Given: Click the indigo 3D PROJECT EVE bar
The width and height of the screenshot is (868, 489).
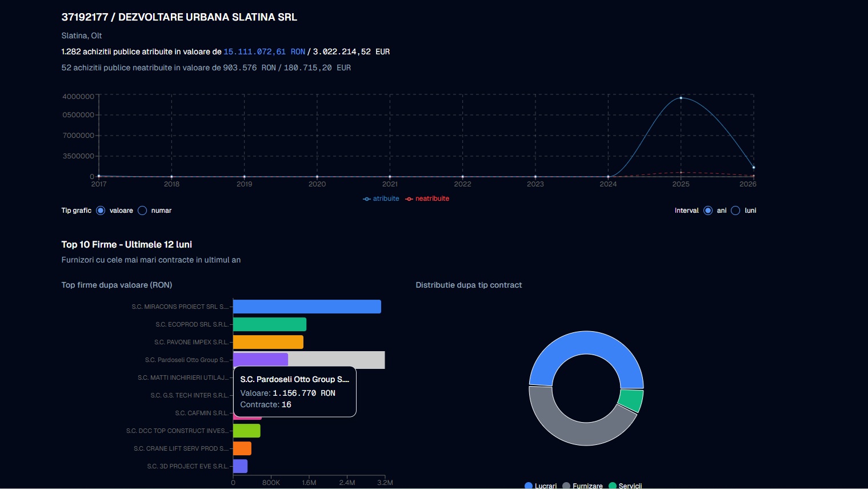Looking at the screenshot, I should (x=240, y=466).
